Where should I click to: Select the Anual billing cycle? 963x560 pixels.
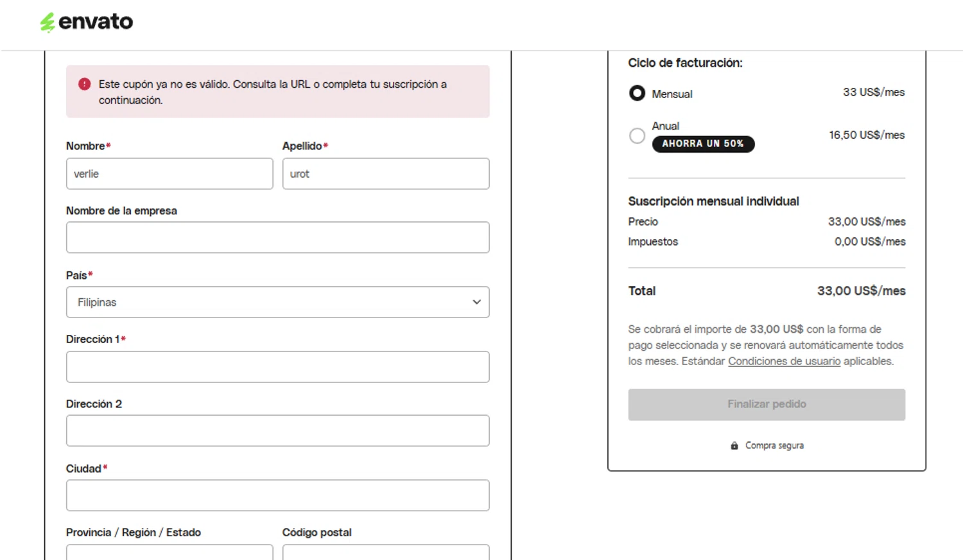pos(637,135)
